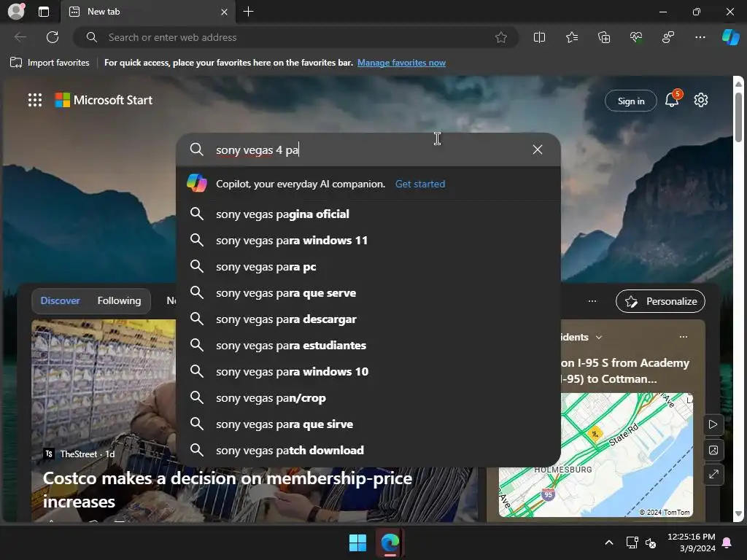
Task: Select the New tab browser tab
Action: click(147, 12)
